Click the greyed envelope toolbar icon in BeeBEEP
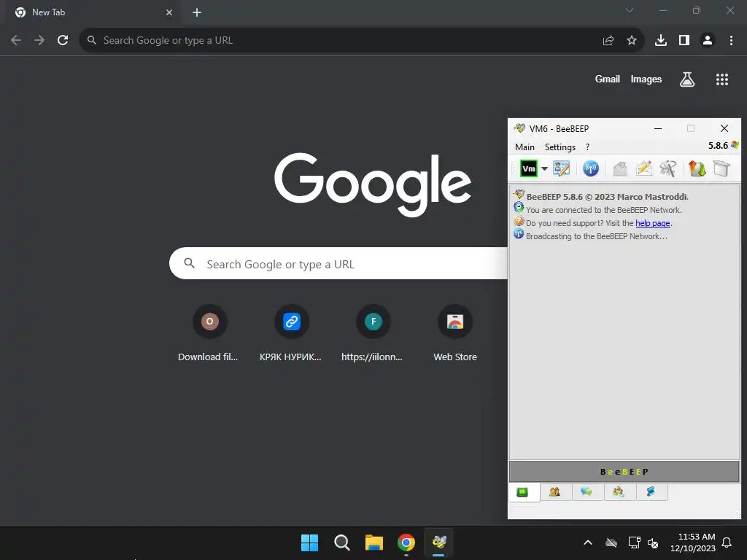 (620, 168)
